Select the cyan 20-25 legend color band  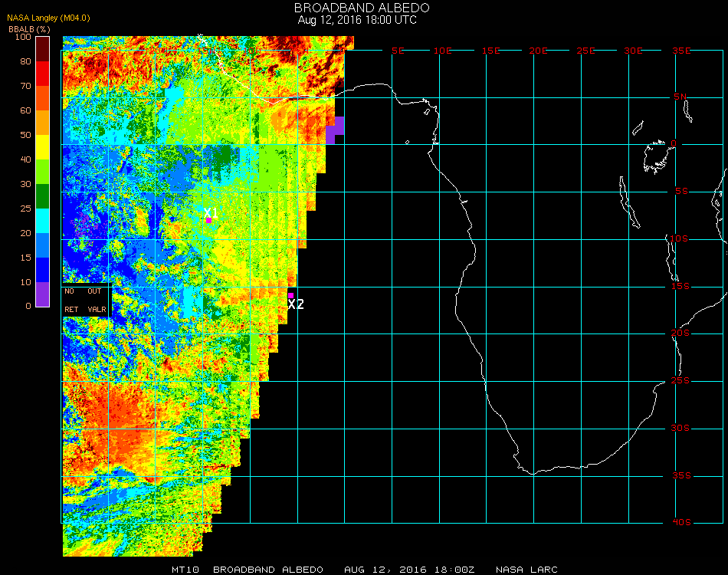43,221
